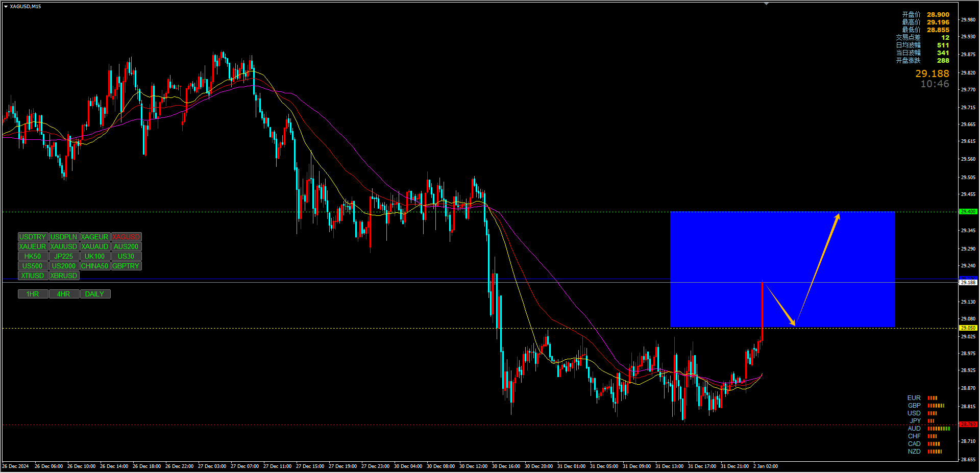Open the US2000 index chart
This screenshot has height=473, width=980.
[x=64, y=266]
